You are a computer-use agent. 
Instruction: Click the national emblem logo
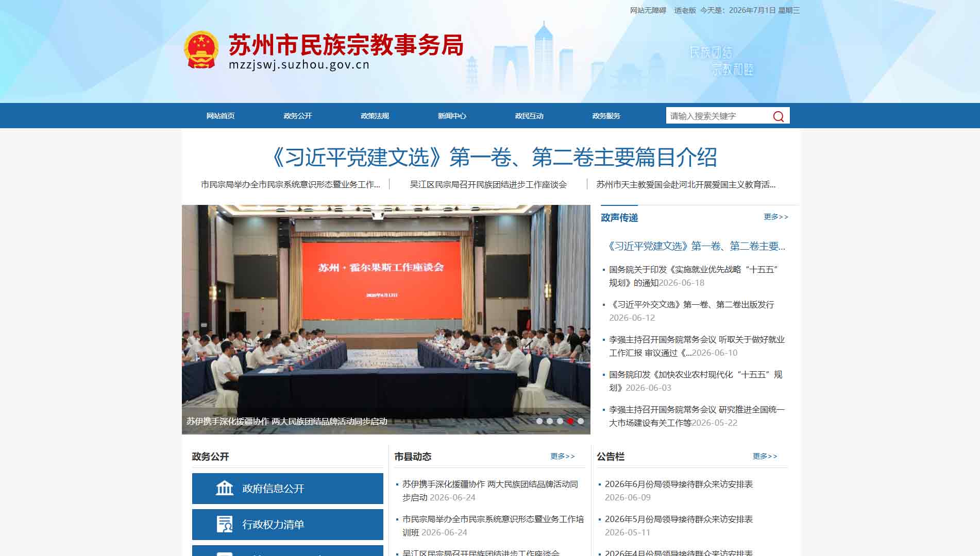[x=201, y=50]
